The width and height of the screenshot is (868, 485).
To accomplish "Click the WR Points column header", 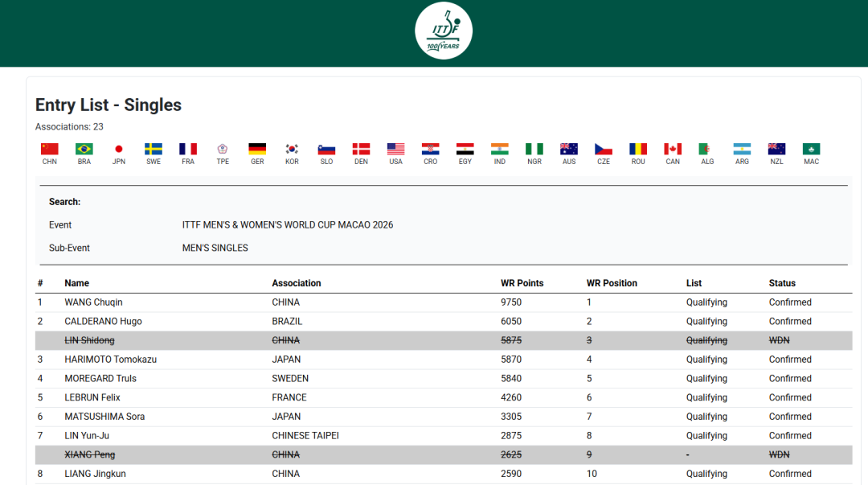I will click(x=522, y=283).
